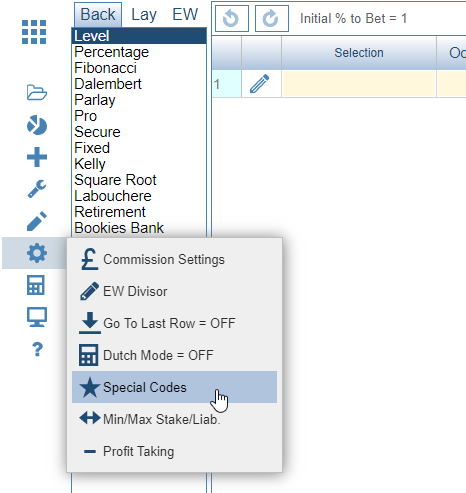This screenshot has width=466, height=493.
Task: Switch to the EW tab
Action: (x=185, y=15)
